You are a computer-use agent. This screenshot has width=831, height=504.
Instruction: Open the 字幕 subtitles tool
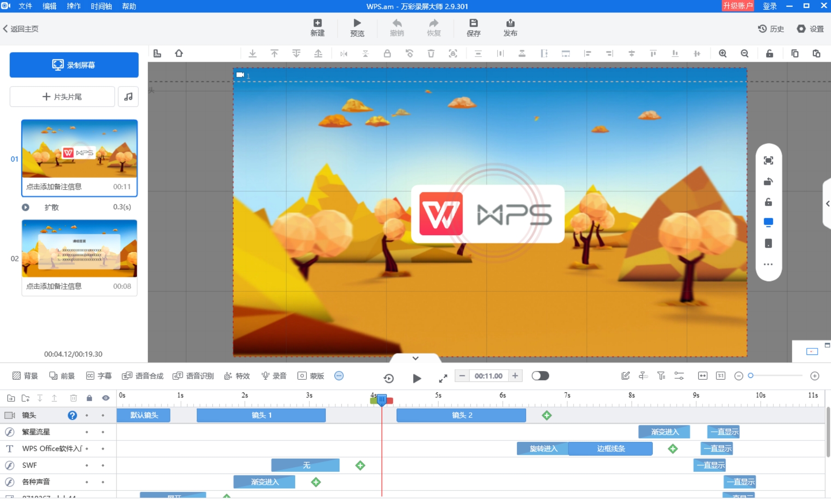(99, 376)
